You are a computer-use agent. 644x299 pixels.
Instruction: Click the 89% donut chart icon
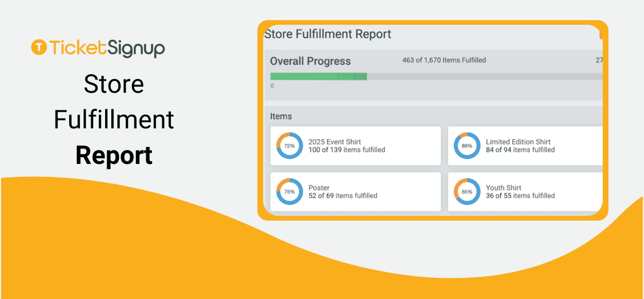coord(467,146)
